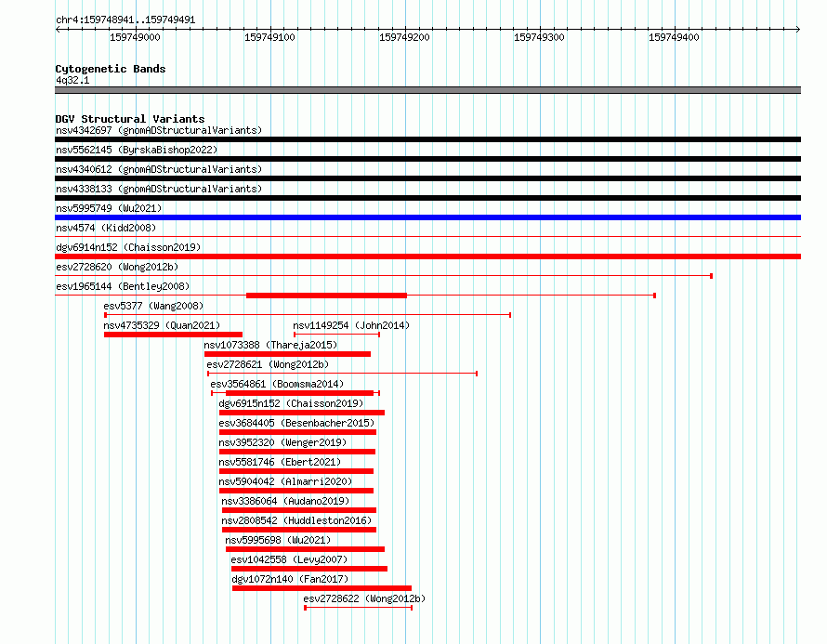
Task: Click ruler position 159749000
Action: pos(135,37)
